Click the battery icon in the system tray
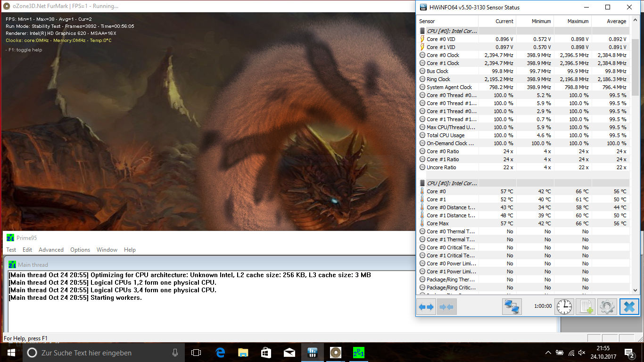Screen dimensions: 644x362 click(x=560, y=353)
